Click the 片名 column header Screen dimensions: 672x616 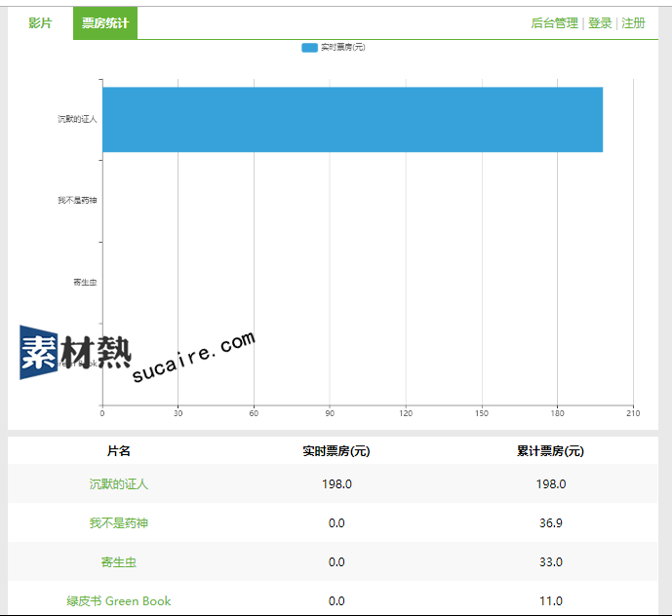pos(119,451)
